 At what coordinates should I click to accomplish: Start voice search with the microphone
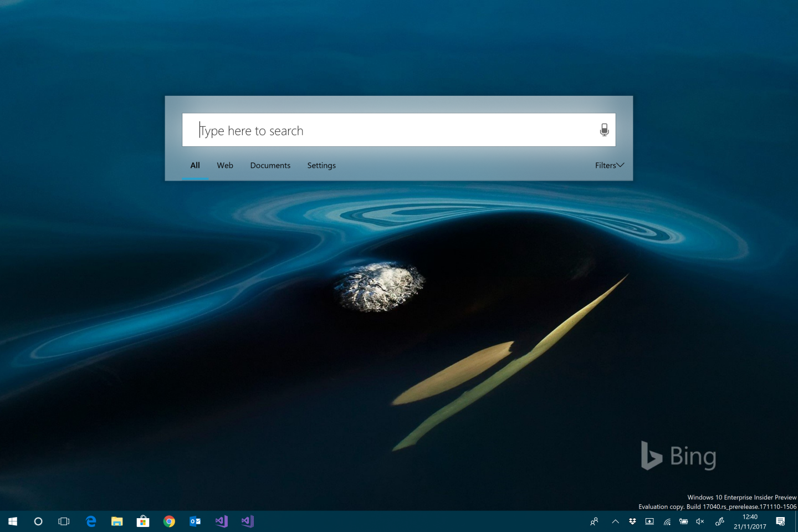(604, 130)
